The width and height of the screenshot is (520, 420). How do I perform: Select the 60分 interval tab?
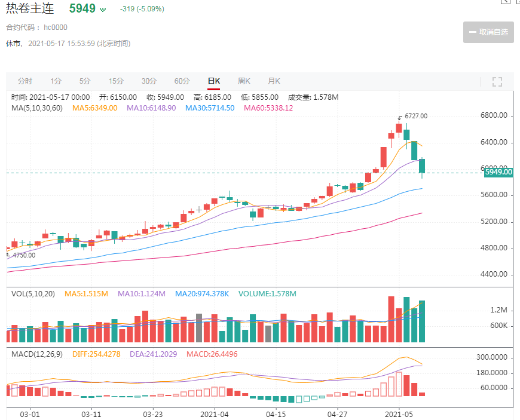click(182, 81)
